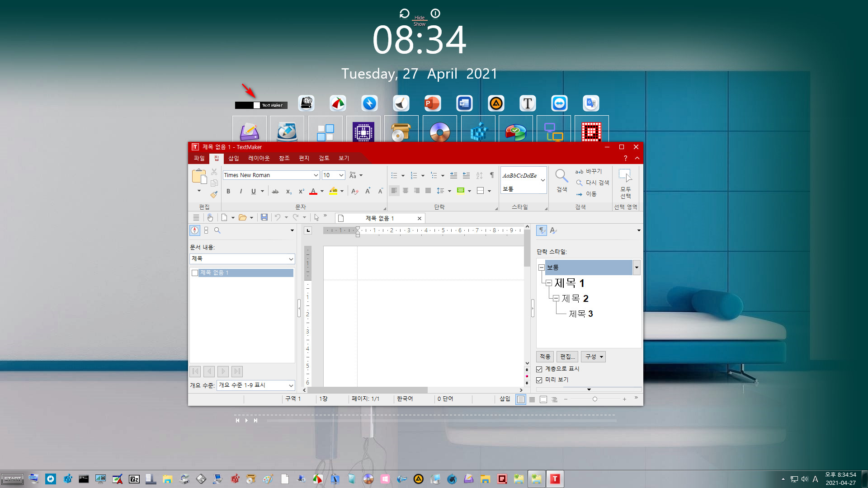Click the red font color button
Viewport: 868px width, 488px height.
(x=313, y=191)
